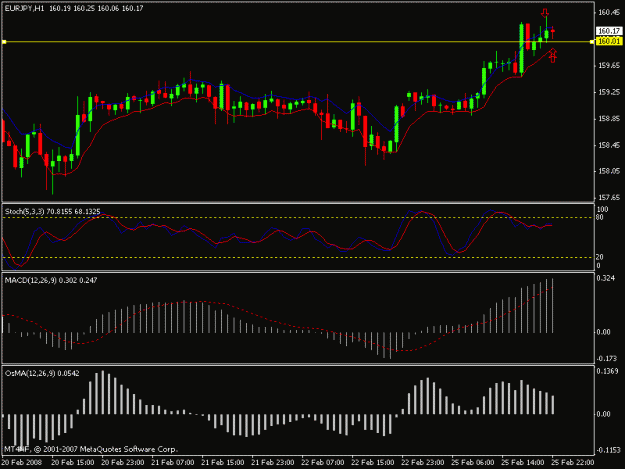Click the 22 Feb 23:00 time label

[x=423, y=462]
